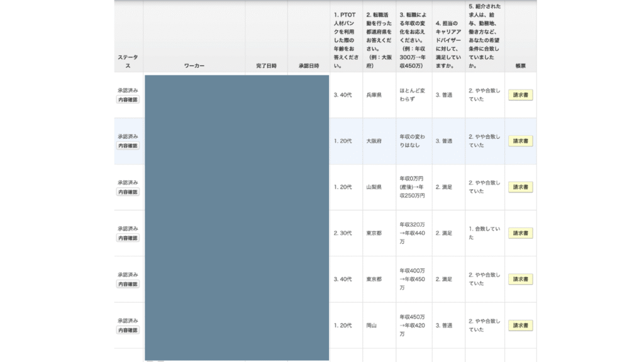Click 請求書 in the 年収400万→年収450万 row
The image size is (644, 362).
(520, 279)
